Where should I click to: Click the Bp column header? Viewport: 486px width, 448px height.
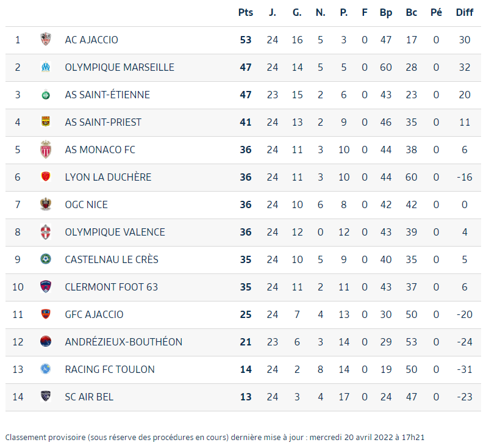pyautogui.click(x=386, y=13)
